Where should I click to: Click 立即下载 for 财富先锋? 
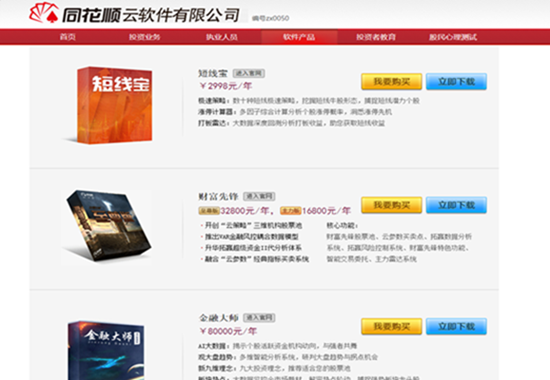click(456, 205)
